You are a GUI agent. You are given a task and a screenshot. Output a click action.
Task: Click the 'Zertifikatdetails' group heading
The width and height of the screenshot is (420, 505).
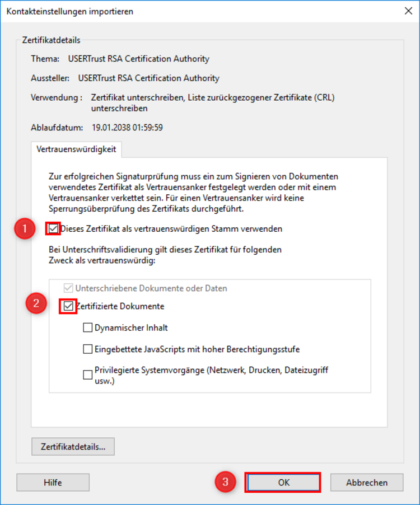tap(51, 40)
